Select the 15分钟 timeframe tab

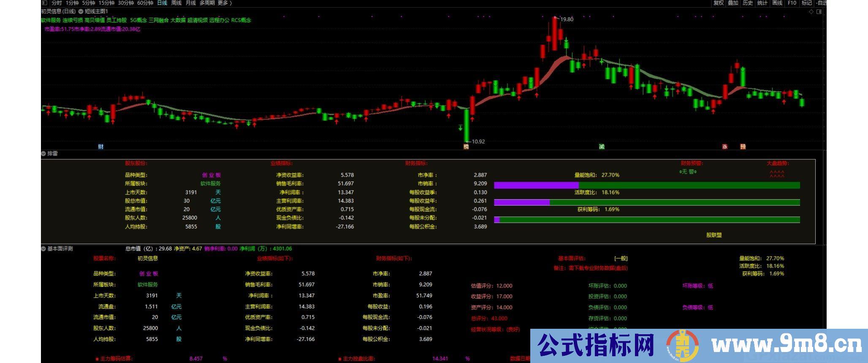[x=106, y=3]
